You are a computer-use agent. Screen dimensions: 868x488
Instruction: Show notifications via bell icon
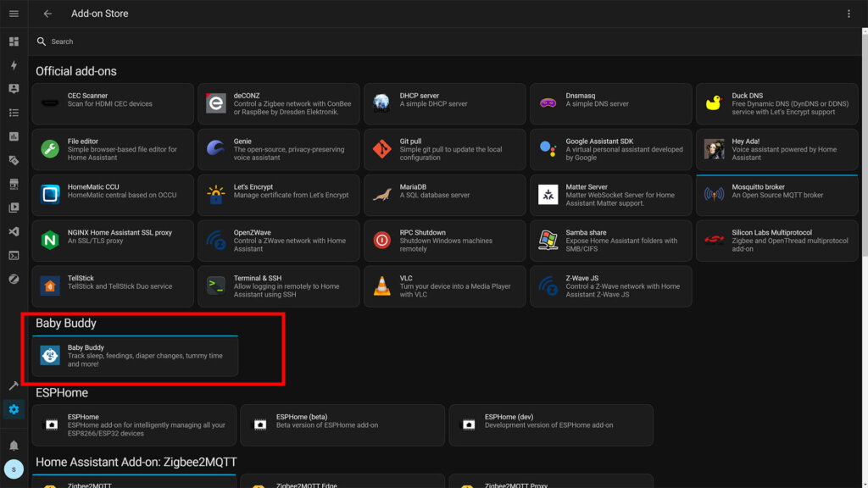point(14,445)
